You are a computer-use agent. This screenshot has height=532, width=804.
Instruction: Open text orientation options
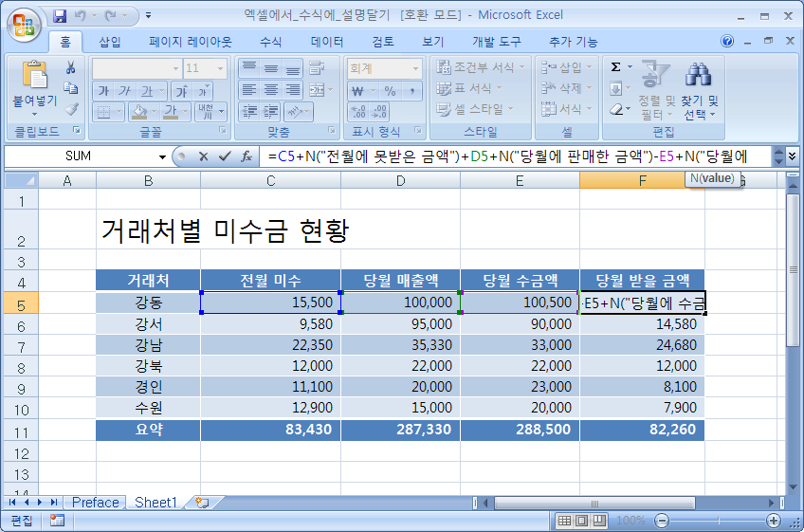298,111
